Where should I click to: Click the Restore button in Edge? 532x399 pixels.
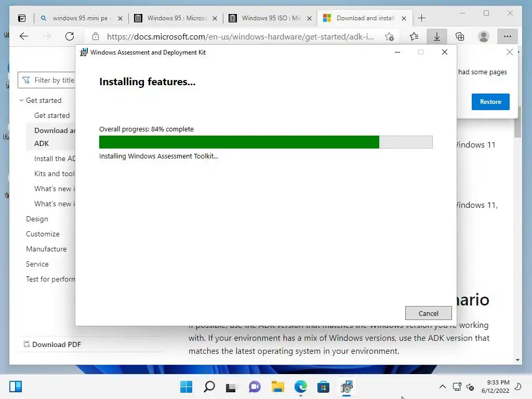coord(490,102)
